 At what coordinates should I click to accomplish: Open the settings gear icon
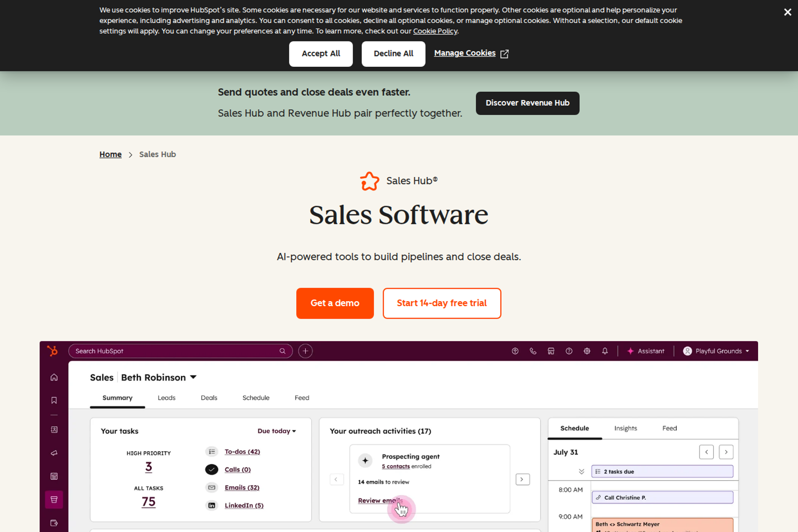587,351
